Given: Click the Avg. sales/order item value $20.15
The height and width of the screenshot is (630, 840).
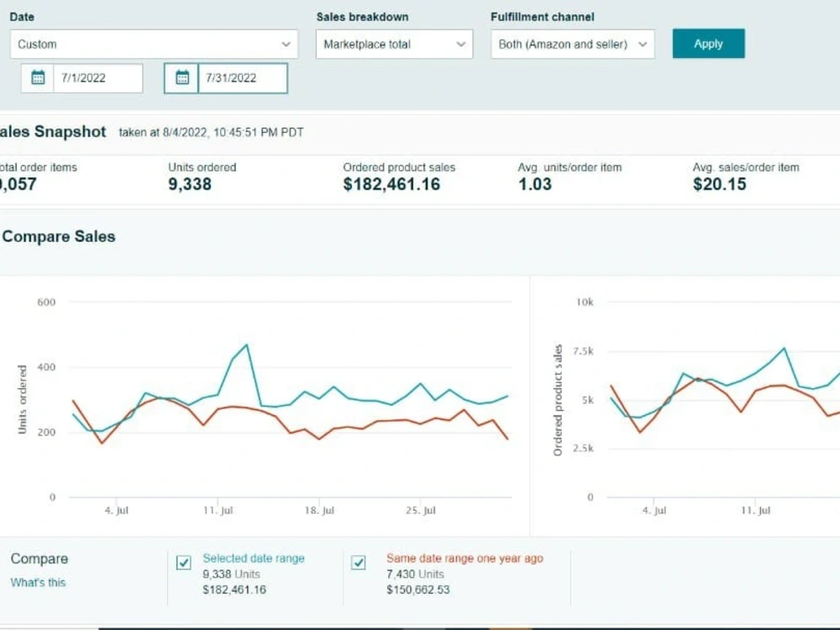Looking at the screenshot, I should pos(720,184).
